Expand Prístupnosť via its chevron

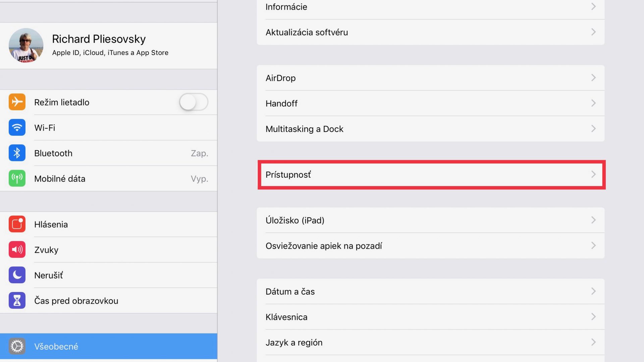point(593,174)
